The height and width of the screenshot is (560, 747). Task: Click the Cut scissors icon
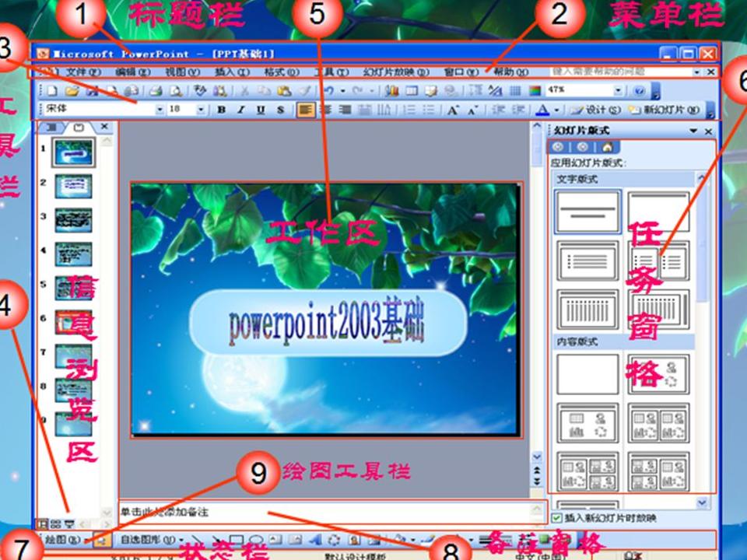tap(244, 90)
